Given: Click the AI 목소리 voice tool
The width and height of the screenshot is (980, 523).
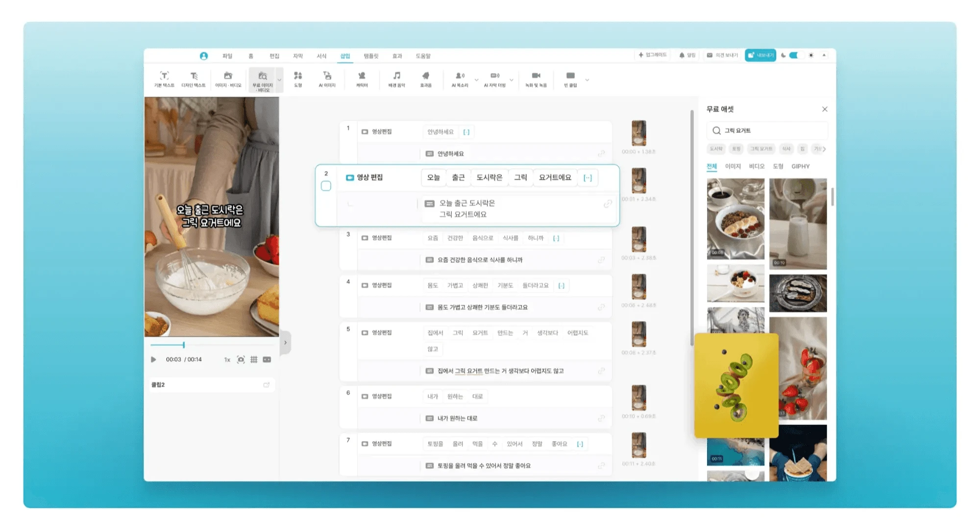Looking at the screenshot, I should pyautogui.click(x=460, y=79).
